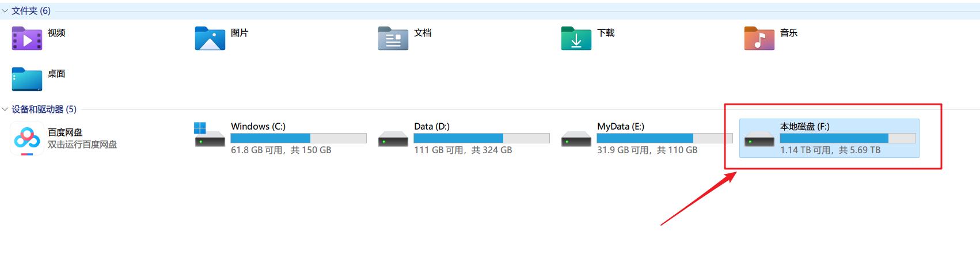Collapse the 文件夹 (6) group chevron

pyautogui.click(x=5, y=11)
